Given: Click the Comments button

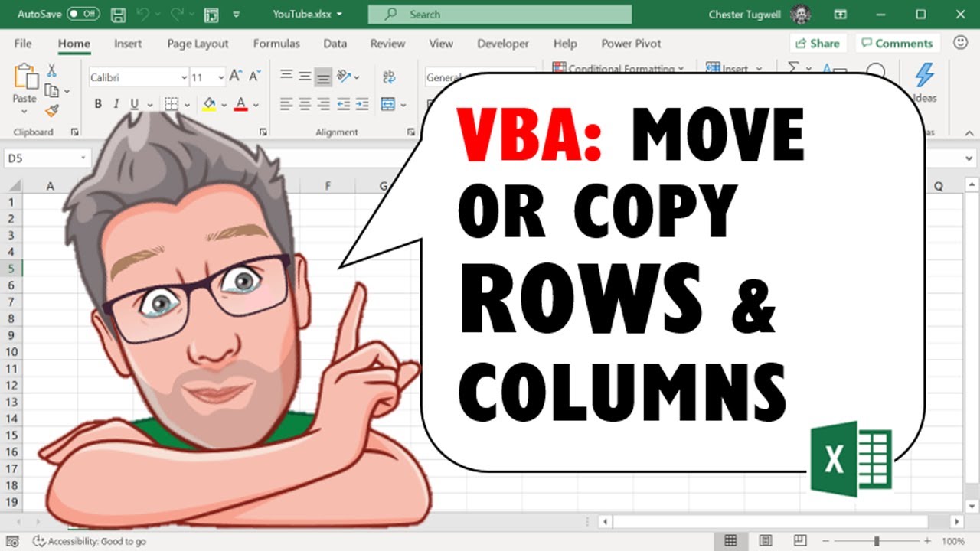Looking at the screenshot, I should tap(898, 44).
